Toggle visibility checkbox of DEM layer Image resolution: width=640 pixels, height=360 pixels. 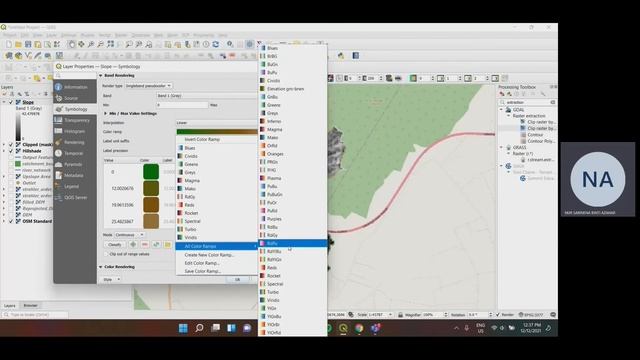click(11, 215)
